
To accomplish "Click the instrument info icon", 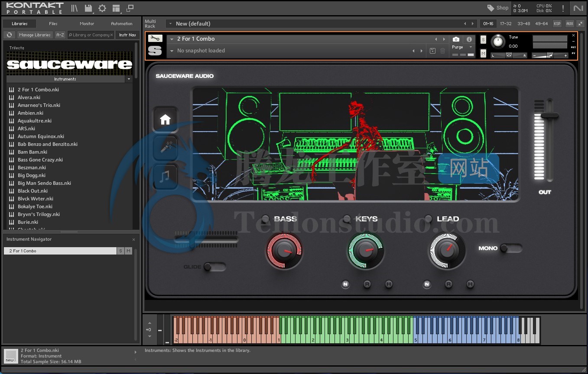I will [x=469, y=39].
